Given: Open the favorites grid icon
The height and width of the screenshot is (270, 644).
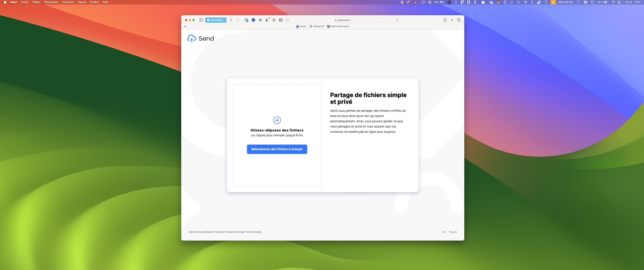Looking at the screenshot, I should point(185,26).
